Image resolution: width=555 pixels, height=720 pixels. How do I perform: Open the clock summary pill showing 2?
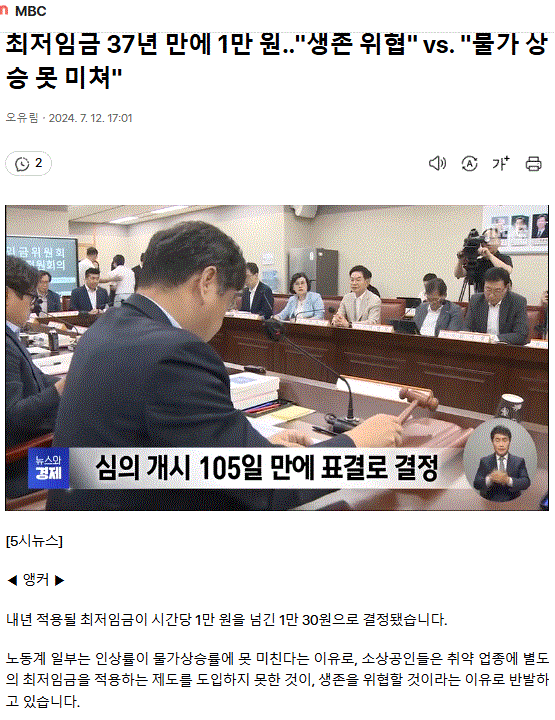[28, 163]
